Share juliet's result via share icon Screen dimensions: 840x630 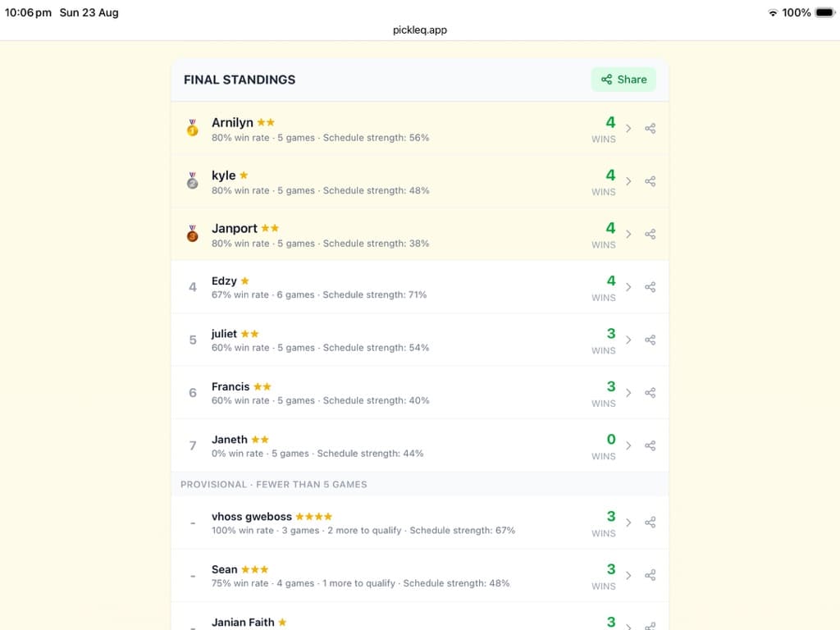click(650, 340)
